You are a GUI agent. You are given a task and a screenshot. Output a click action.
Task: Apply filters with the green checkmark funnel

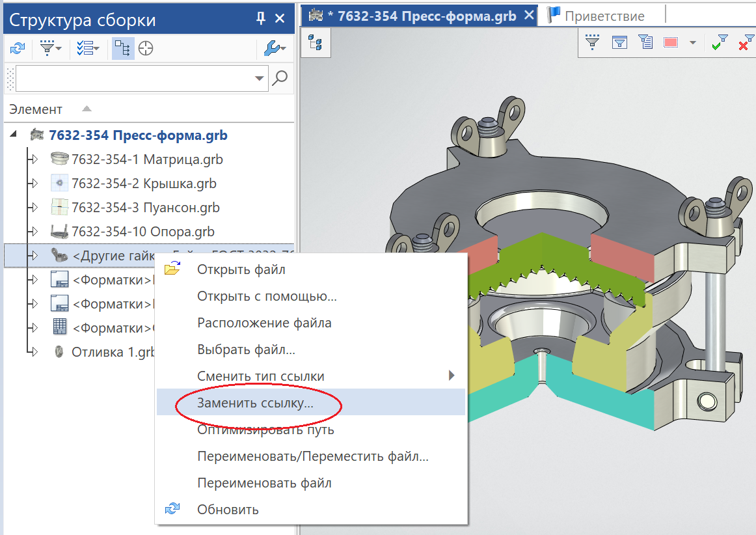[x=720, y=42]
